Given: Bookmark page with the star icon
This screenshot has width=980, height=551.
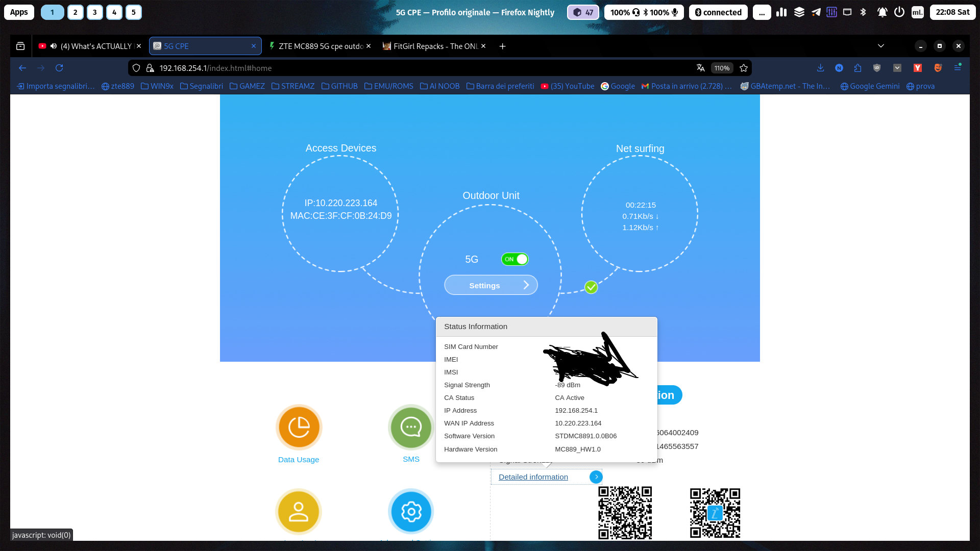Looking at the screenshot, I should click(x=744, y=68).
